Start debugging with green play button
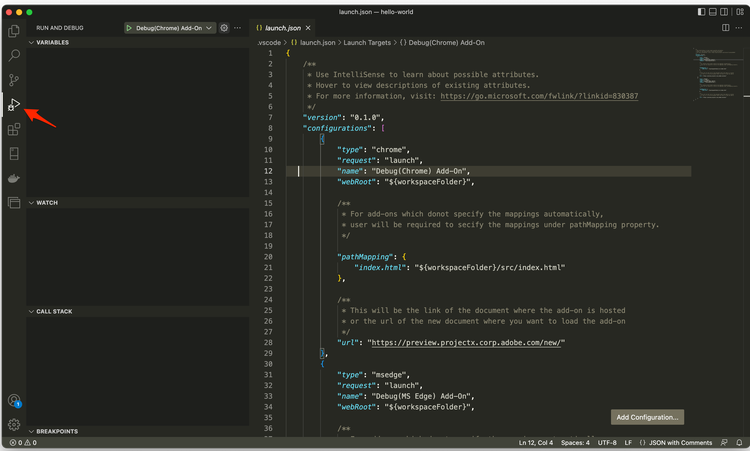Viewport: 750px width, 451px height. pyautogui.click(x=129, y=28)
